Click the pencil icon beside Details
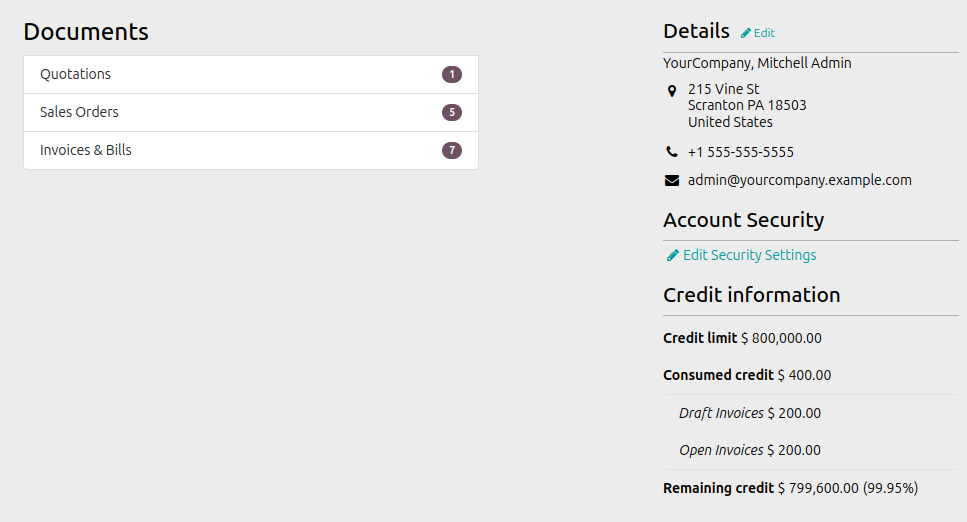 point(746,33)
